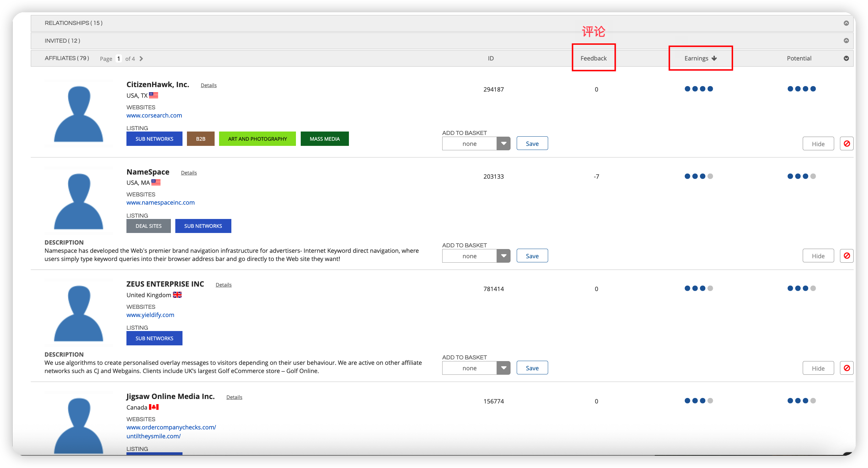Viewport: 868px width, 468px height.
Task: Click block icon in ZEUS ENTERPRISE row
Action: click(846, 368)
